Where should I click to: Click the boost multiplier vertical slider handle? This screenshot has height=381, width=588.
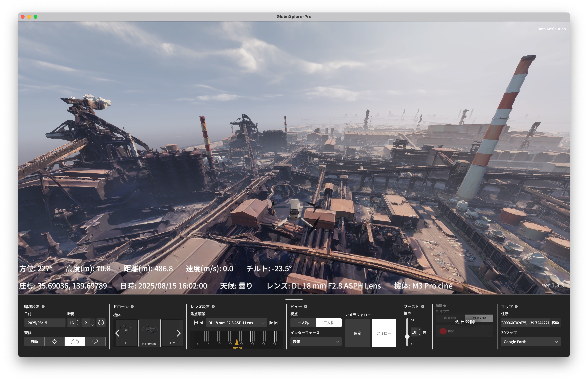(407, 336)
